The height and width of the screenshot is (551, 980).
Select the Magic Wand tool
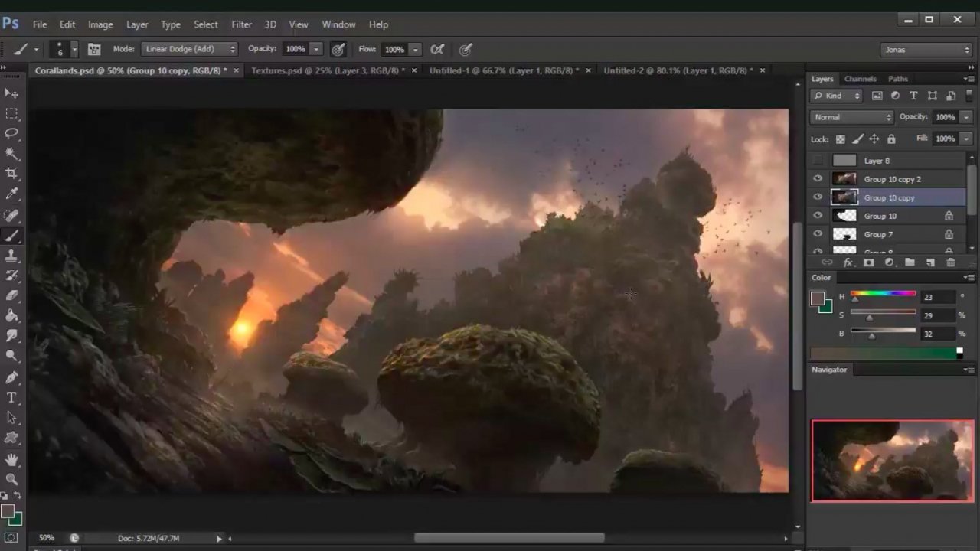point(11,153)
